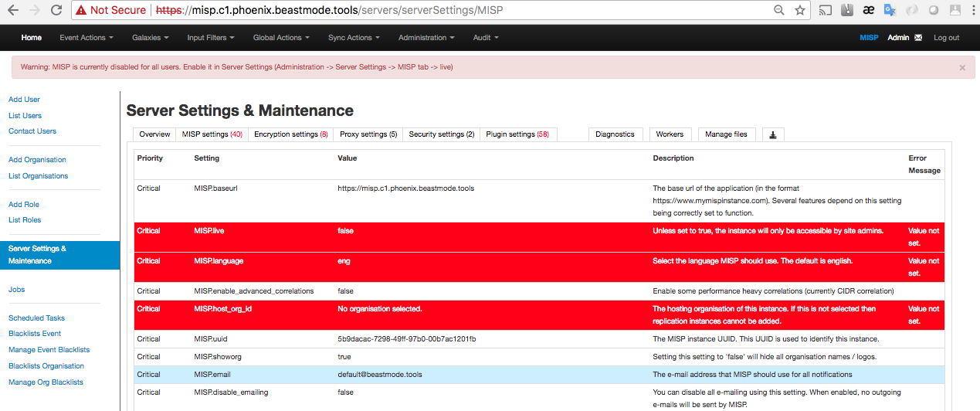Click the MISP.email value default@beastmode.tools
The width and height of the screenshot is (980, 411).
[x=380, y=375]
